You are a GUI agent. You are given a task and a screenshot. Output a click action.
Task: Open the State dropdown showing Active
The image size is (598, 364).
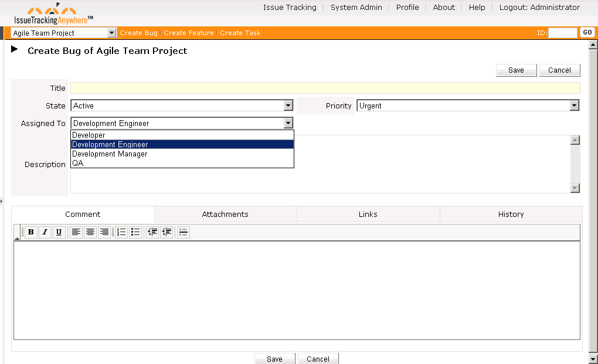click(288, 106)
